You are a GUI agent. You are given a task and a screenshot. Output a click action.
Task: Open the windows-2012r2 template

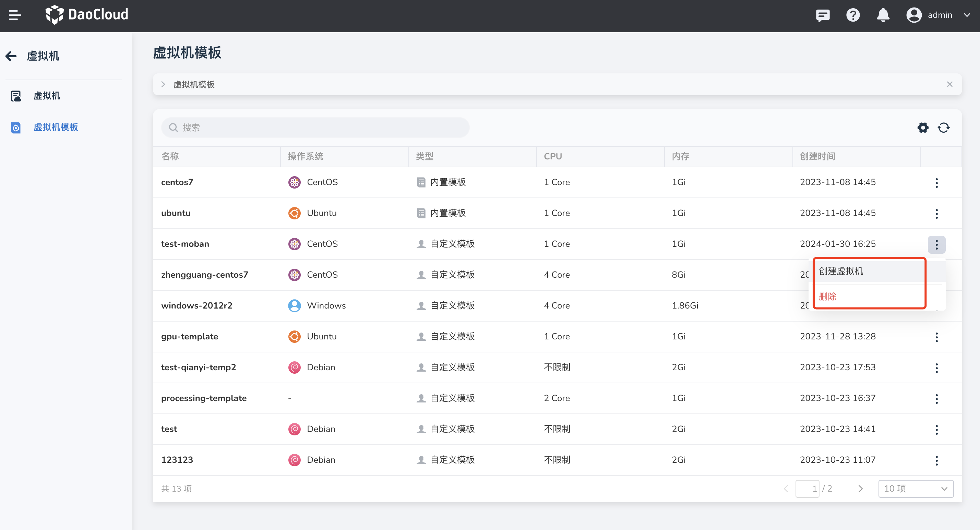(x=196, y=305)
